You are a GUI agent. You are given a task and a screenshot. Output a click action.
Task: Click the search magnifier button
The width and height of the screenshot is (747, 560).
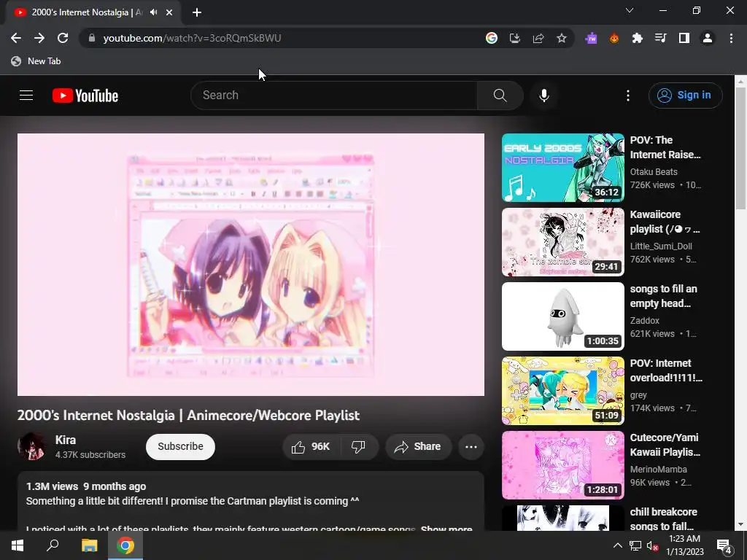tap(500, 96)
